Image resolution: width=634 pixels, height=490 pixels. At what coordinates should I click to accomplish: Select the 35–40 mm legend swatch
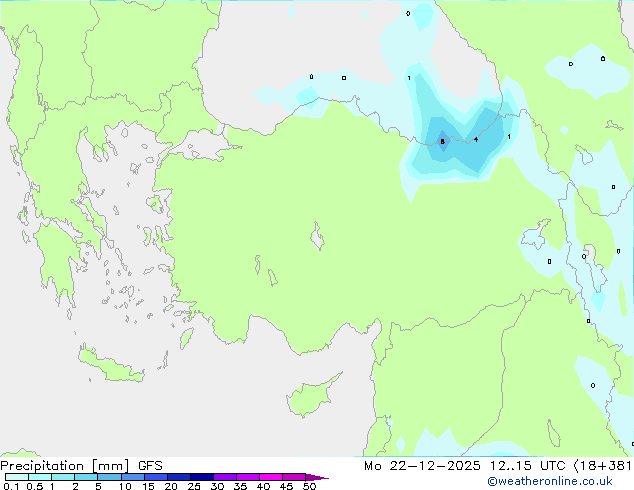[248, 477]
